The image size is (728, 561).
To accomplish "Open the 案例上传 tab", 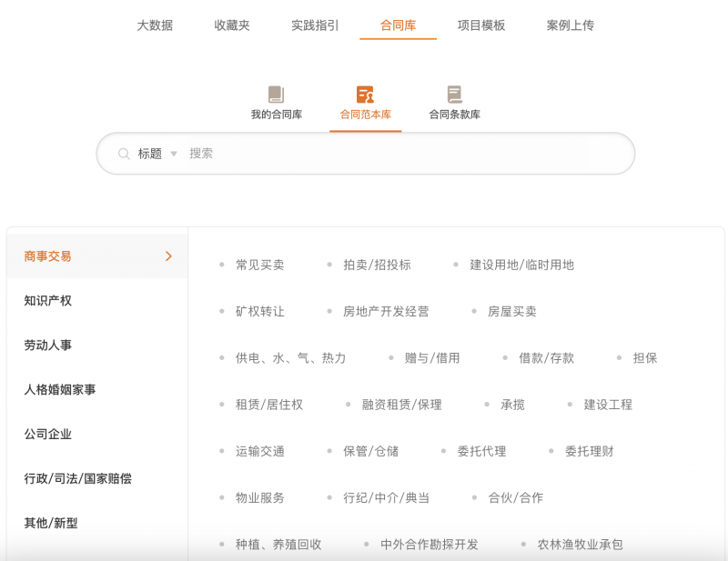I will point(571,25).
